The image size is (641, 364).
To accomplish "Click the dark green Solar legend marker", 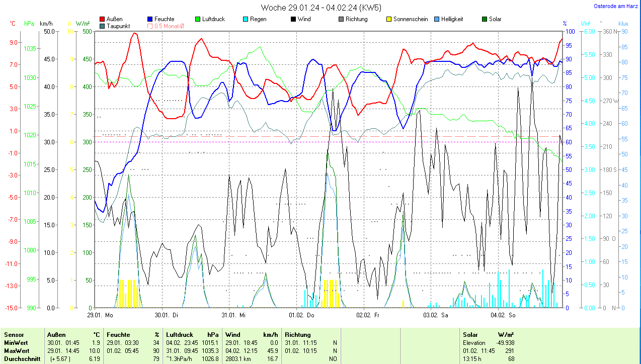I will tap(485, 19).
